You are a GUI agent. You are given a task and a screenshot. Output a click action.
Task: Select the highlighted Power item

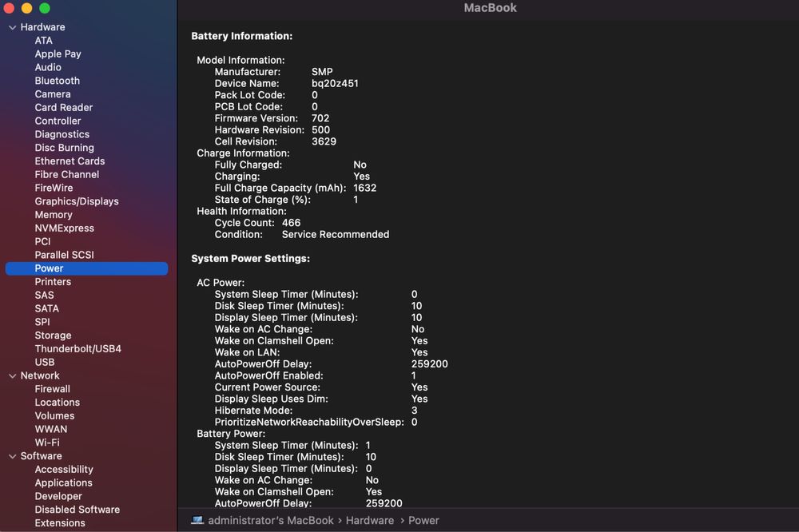pos(86,268)
